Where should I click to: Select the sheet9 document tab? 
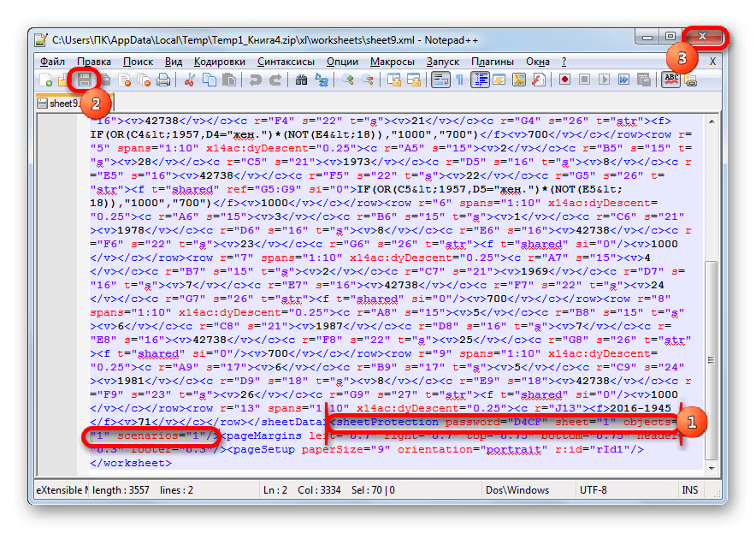coord(73,104)
